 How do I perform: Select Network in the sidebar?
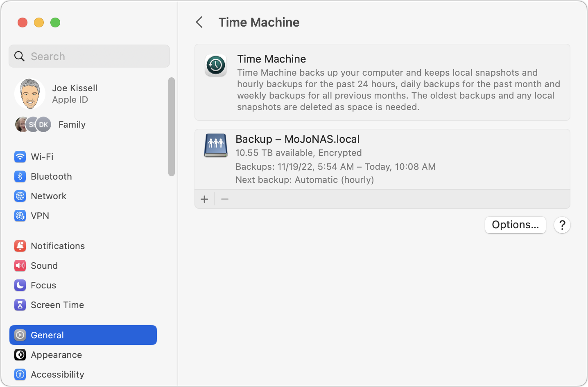83,196
